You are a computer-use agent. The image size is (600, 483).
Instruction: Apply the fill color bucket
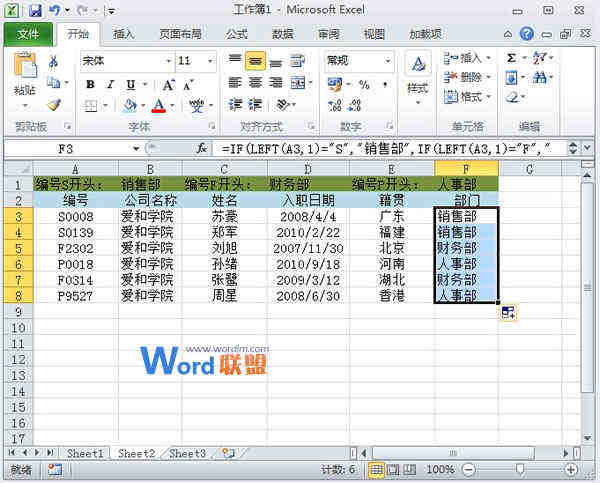(x=130, y=105)
